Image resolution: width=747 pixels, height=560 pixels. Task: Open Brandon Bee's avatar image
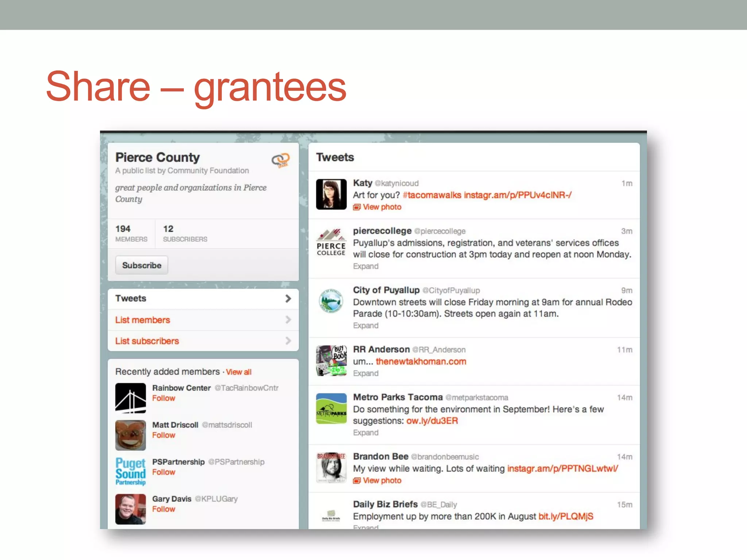pyautogui.click(x=331, y=468)
